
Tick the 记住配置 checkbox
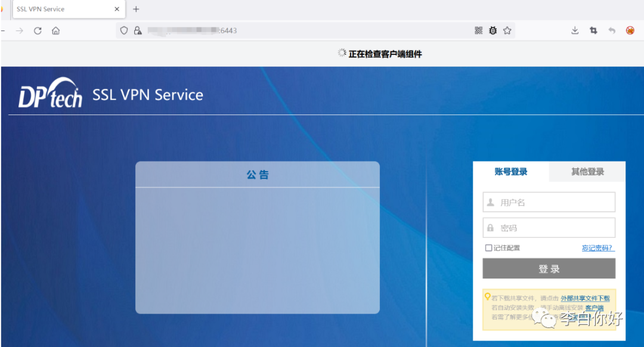tap(488, 248)
